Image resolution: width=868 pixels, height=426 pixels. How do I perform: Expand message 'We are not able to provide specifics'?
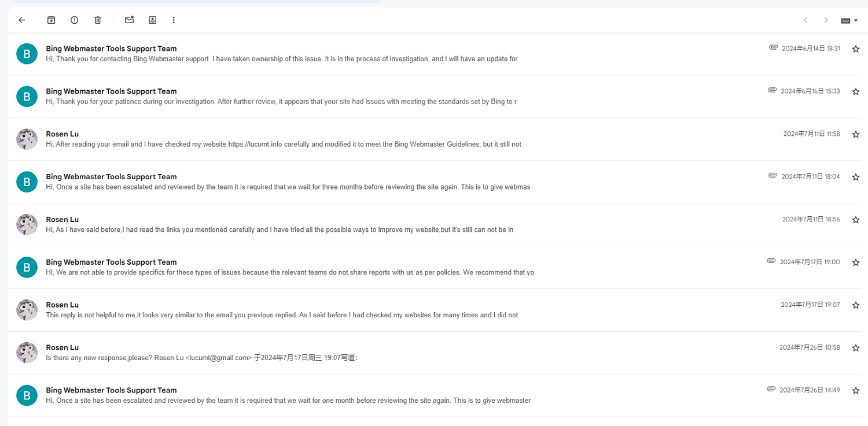(434, 268)
